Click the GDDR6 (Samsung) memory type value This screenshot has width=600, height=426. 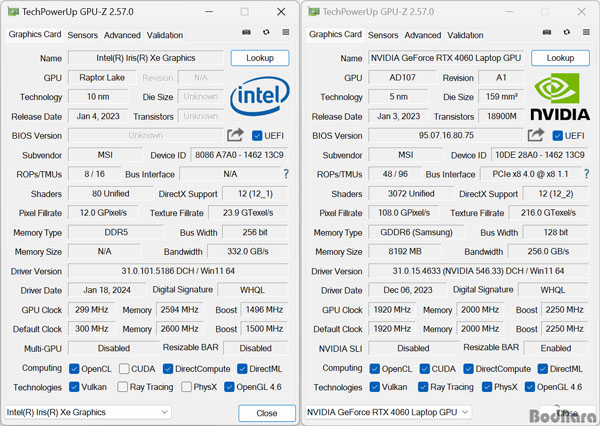pos(416,232)
